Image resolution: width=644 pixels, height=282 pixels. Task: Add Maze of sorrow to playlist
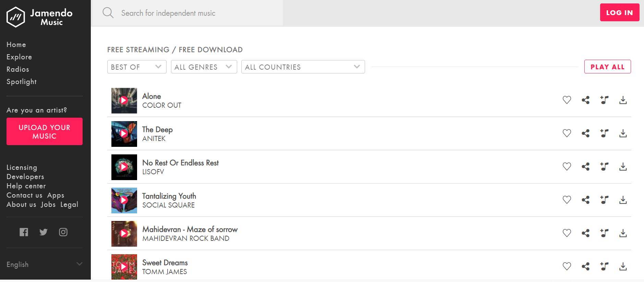coord(604,233)
